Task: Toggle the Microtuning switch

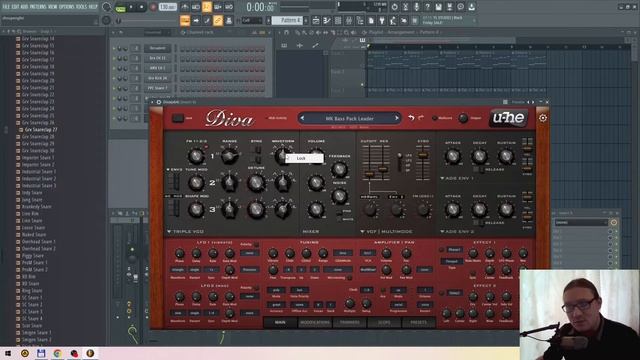Action: tap(350, 278)
